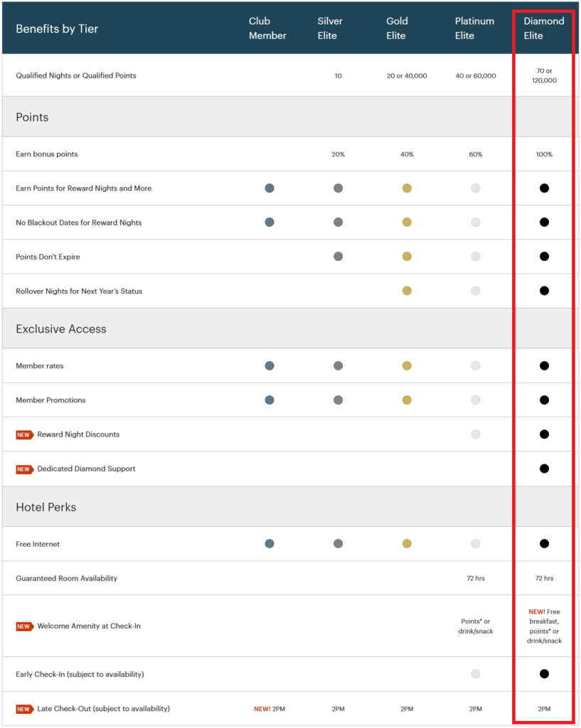The image size is (581, 728).
Task: Click the Guaranteed Room Availability row label
Action: (67, 579)
